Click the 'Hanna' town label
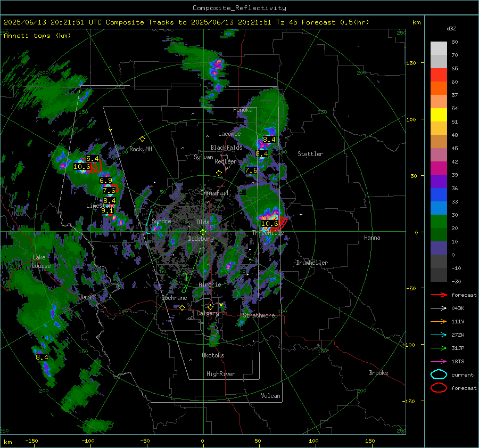The image size is (479, 448). (372, 238)
